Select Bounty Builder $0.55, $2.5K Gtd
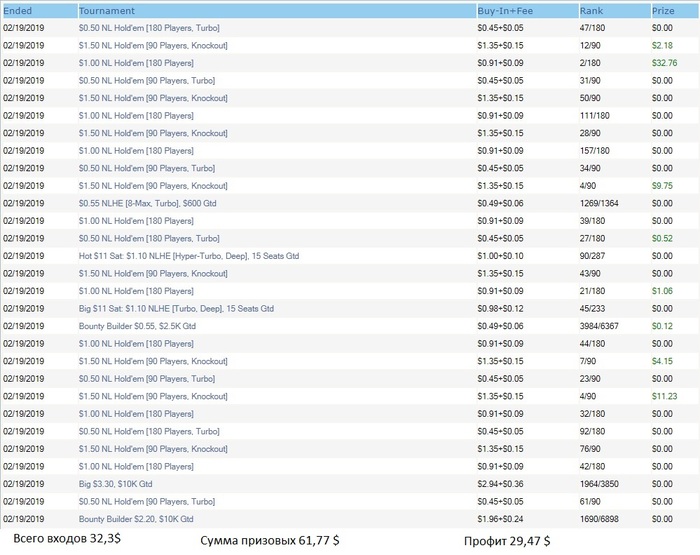The width and height of the screenshot is (700, 555). click(137, 326)
